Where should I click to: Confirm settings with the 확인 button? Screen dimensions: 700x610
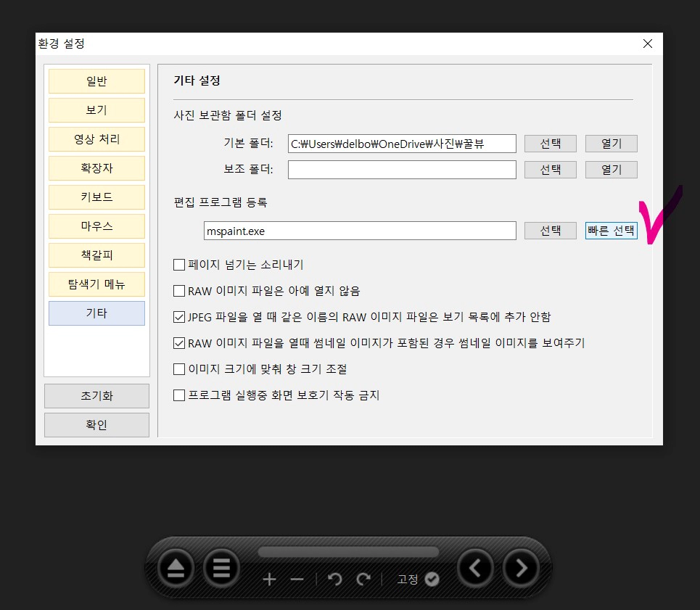(96, 425)
